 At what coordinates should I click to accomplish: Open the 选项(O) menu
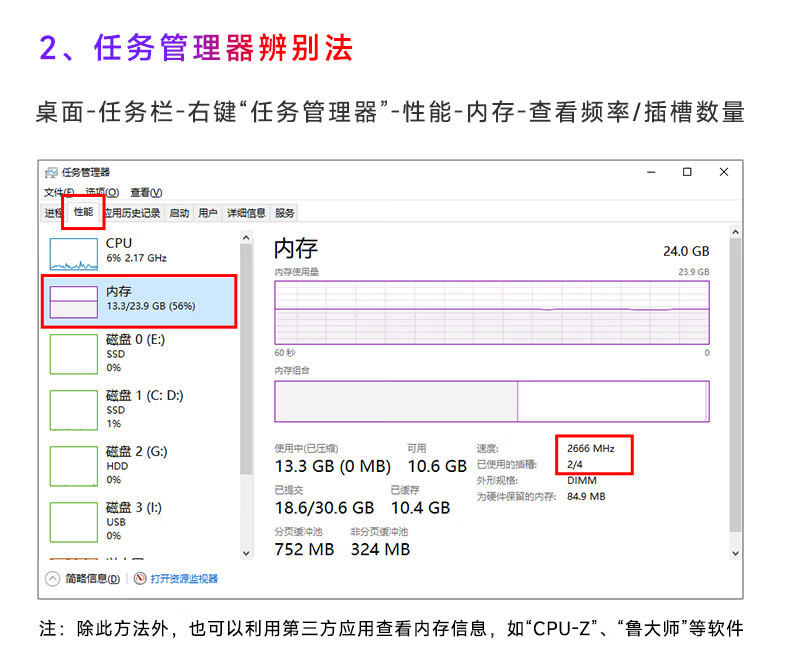102,192
